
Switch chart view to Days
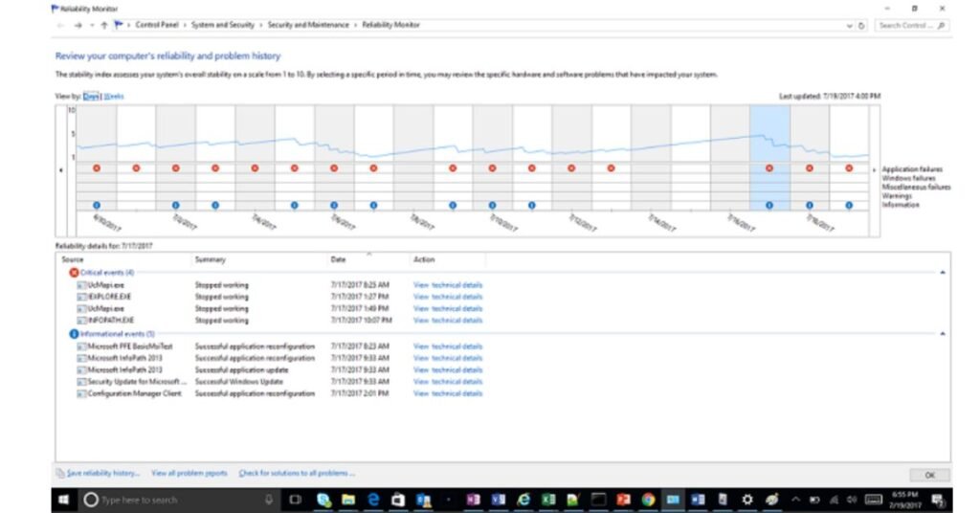91,97
